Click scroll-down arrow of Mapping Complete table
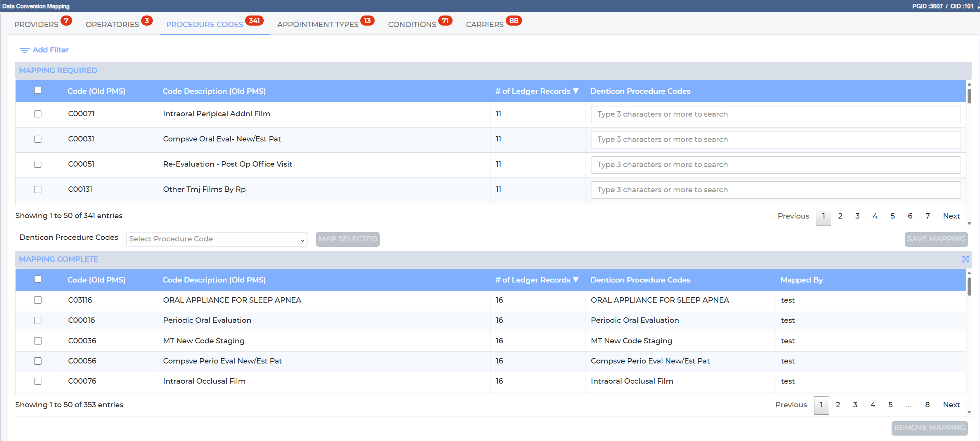 969,412
